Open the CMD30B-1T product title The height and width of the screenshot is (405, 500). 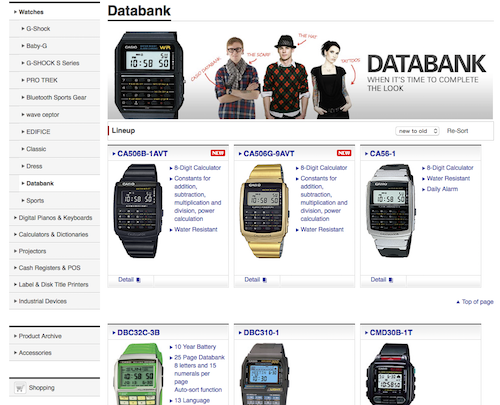[x=391, y=333]
